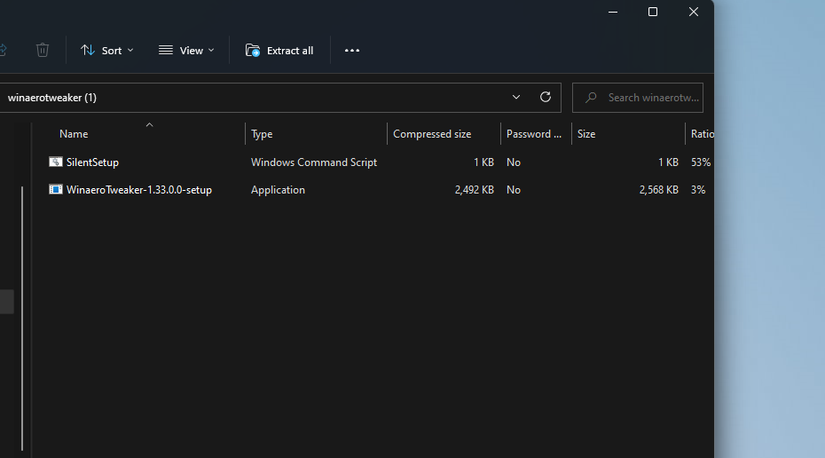Sort files by Name column header
This screenshot has height=458, width=825.
click(73, 134)
